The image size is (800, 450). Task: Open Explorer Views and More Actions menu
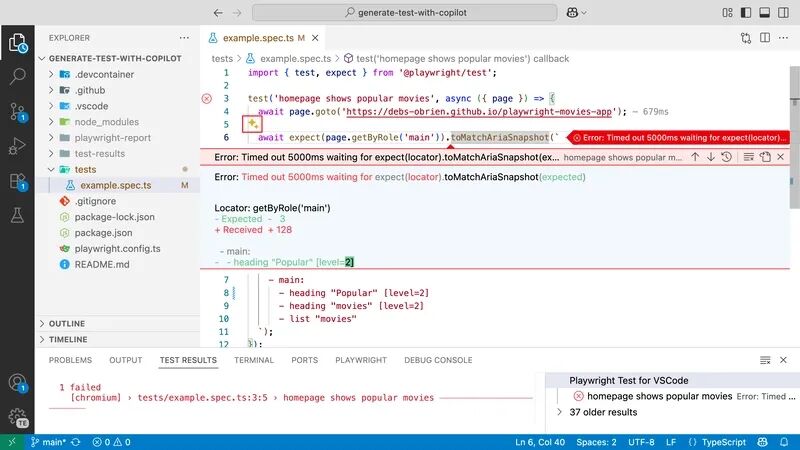(x=184, y=38)
